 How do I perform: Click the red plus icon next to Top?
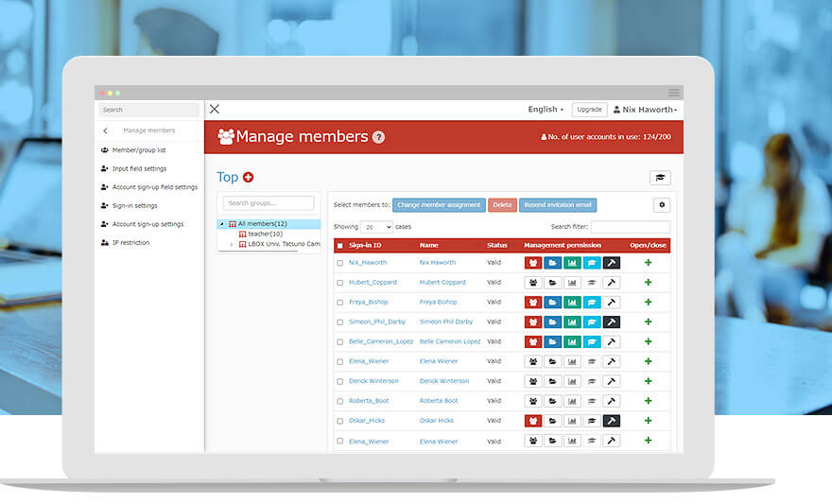[249, 177]
